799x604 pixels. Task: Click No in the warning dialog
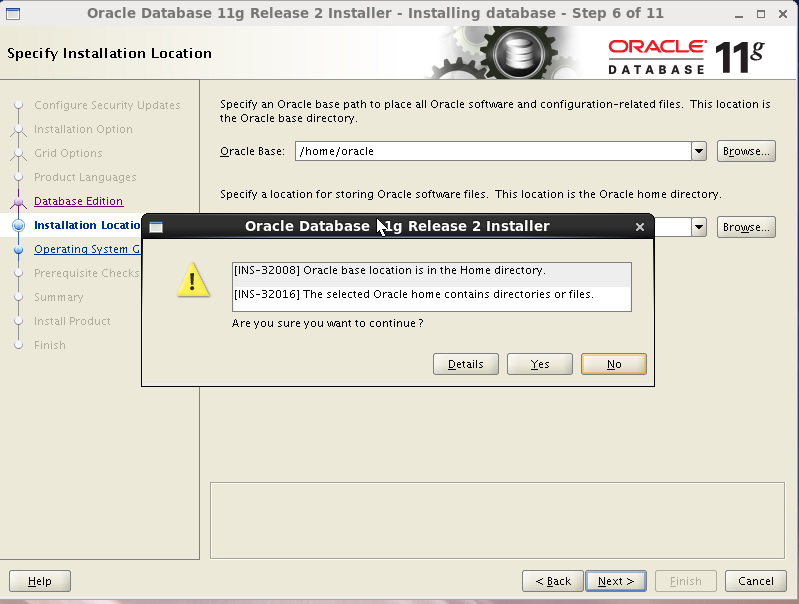point(614,364)
